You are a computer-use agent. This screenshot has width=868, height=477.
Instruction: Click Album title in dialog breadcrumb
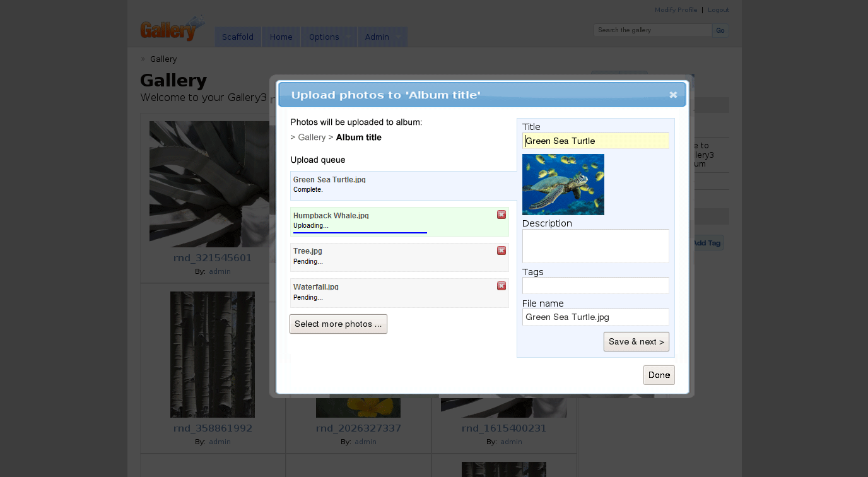[358, 138]
